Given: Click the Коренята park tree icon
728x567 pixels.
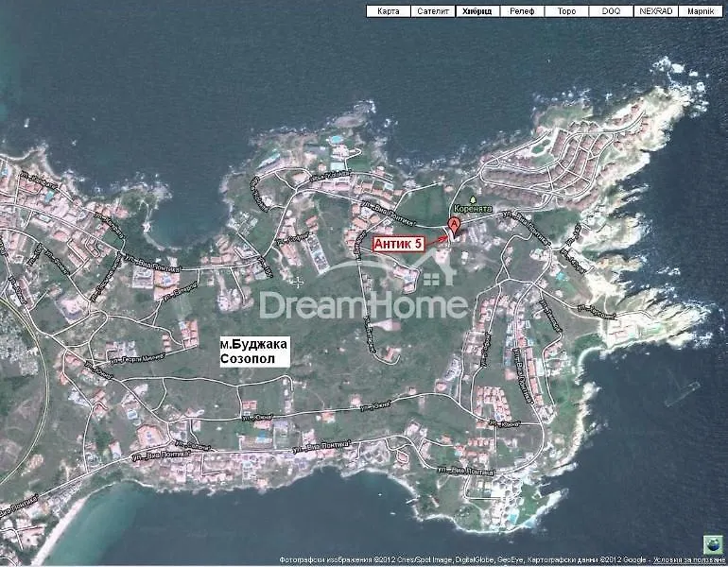Looking at the screenshot, I should (473, 200).
